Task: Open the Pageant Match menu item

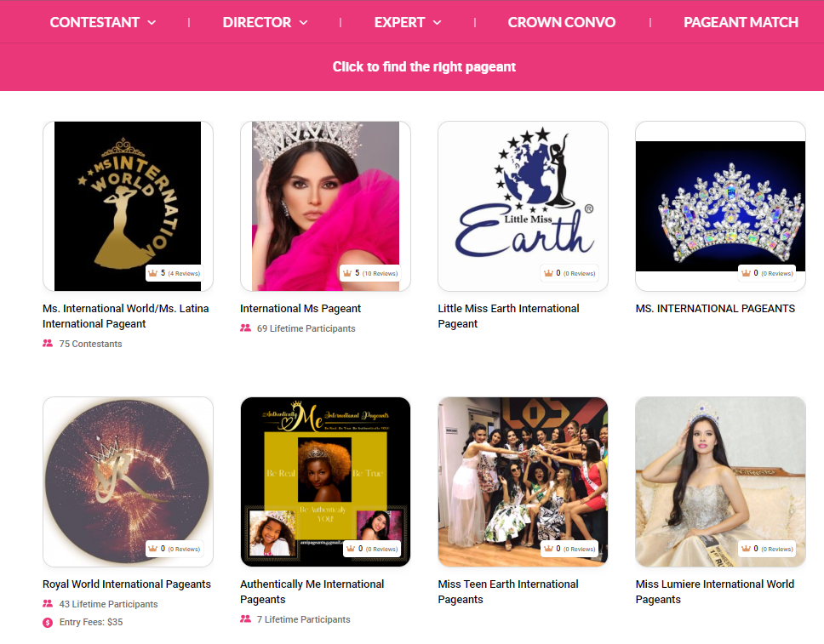Action: tap(741, 22)
